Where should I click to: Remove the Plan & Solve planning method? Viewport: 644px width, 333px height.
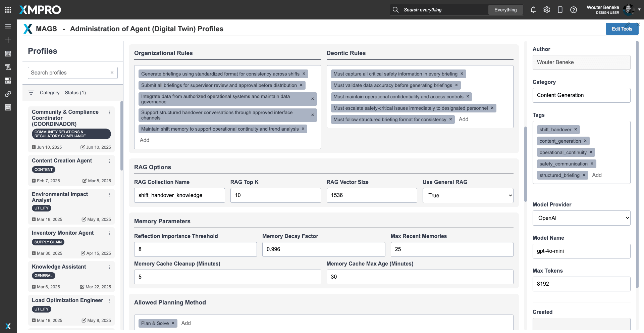173,323
